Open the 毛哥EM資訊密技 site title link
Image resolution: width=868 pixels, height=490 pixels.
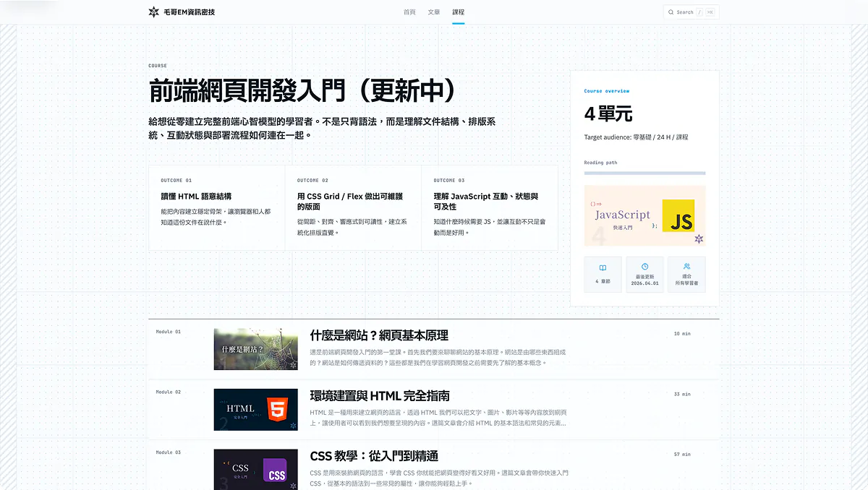click(x=189, y=12)
